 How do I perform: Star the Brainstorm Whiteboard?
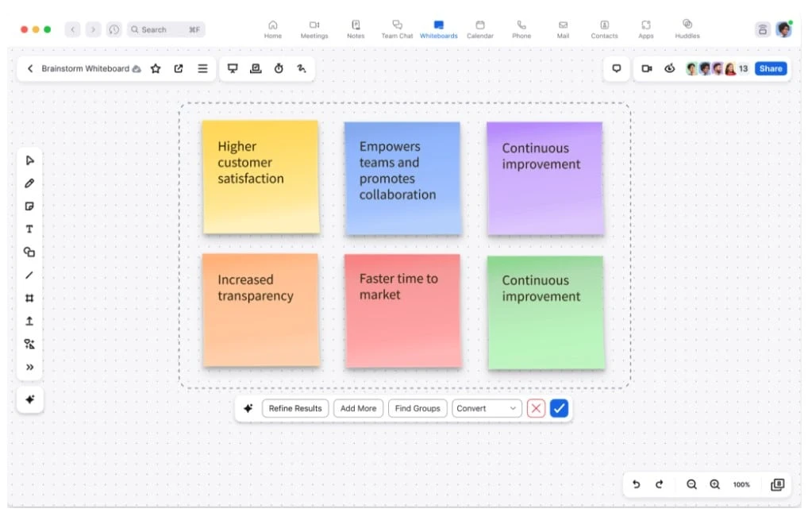(156, 68)
